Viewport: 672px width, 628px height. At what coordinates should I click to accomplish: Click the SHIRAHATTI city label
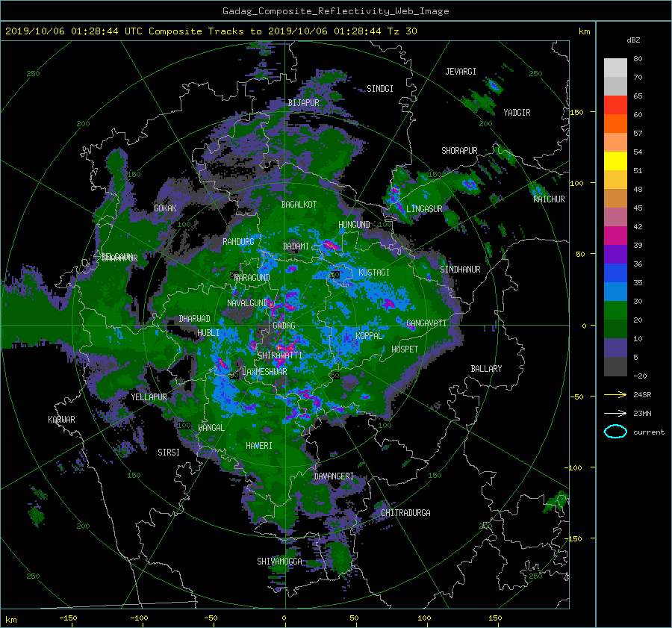pos(280,355)
